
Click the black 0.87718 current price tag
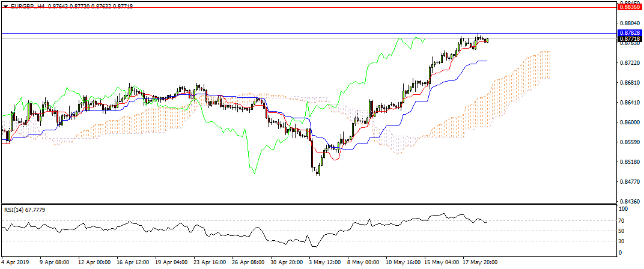(x=628, y=38)
